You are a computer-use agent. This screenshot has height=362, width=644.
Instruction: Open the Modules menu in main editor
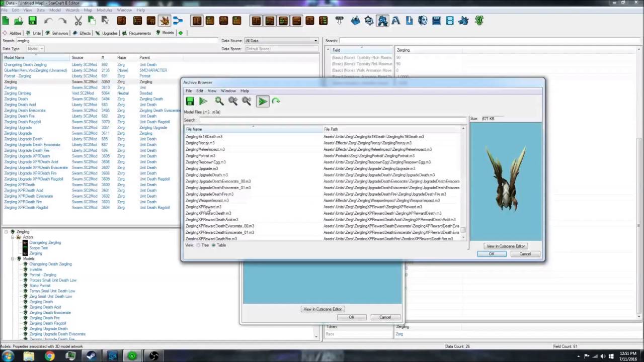click(x=104, y=10)
